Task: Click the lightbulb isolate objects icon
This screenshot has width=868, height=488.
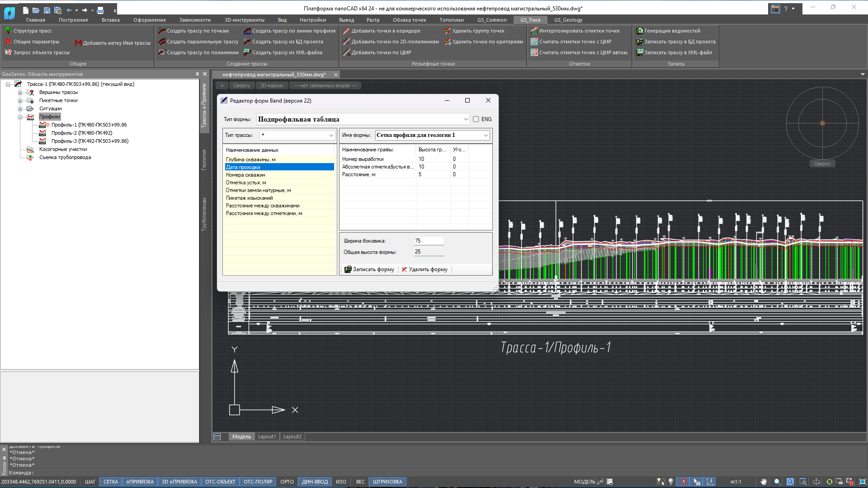Action: pos(671,482)
